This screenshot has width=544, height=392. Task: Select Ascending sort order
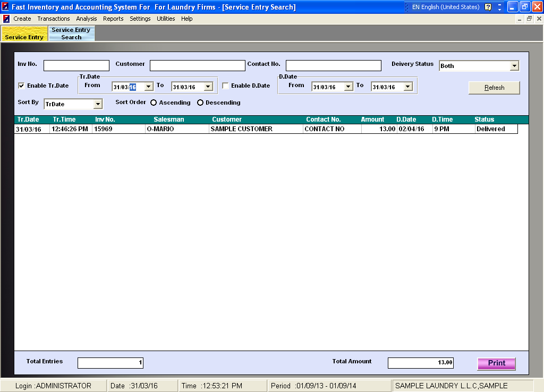click(154, 103)
